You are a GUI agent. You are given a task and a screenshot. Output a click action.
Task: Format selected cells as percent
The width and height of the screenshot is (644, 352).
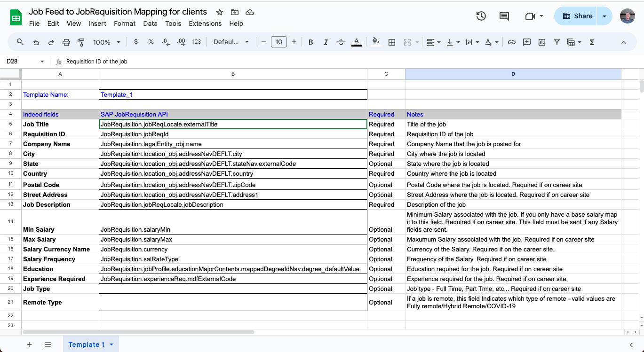coord(151,42)
